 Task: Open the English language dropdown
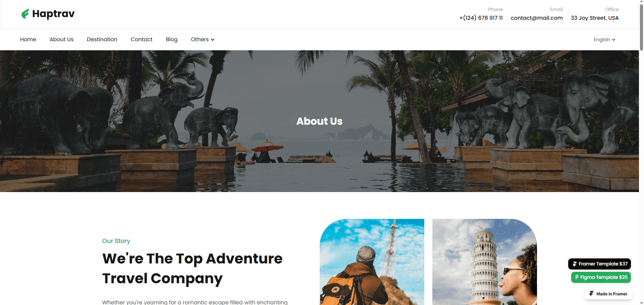coord(604,40)
